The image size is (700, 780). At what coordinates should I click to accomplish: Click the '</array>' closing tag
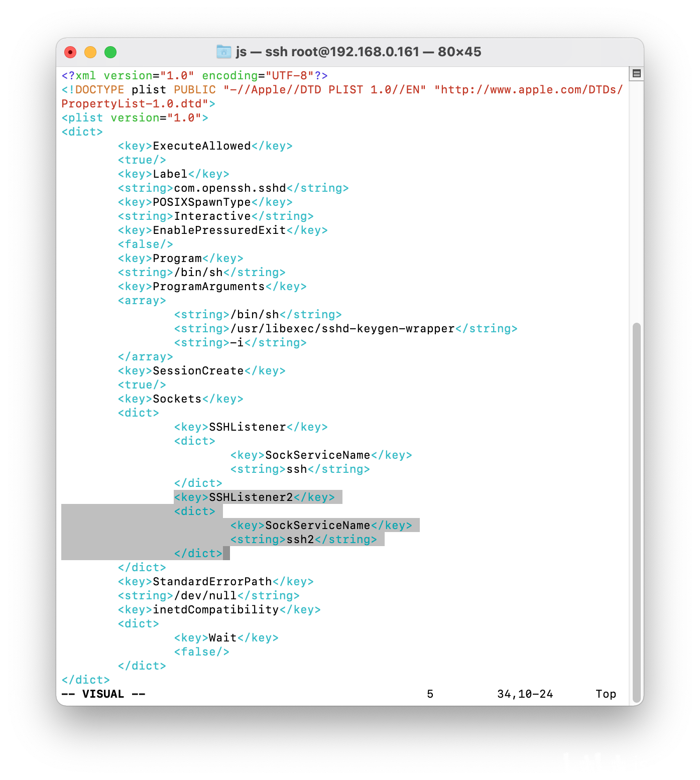(x=146, y=357)
